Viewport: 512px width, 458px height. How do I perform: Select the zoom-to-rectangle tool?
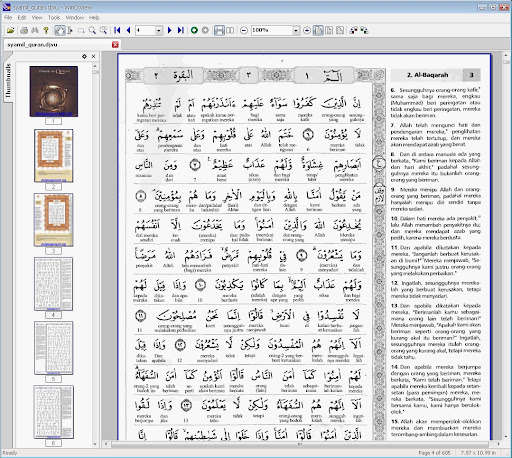point(104,30)
